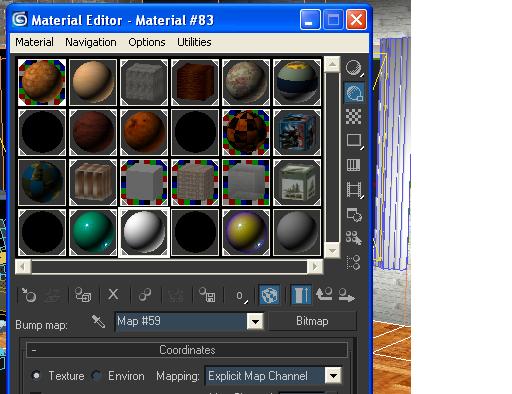Screen dimensions: 512x394
Task: Select the brick textured cube sample slot
Action: pyautogui.click(x=195, y=182)
